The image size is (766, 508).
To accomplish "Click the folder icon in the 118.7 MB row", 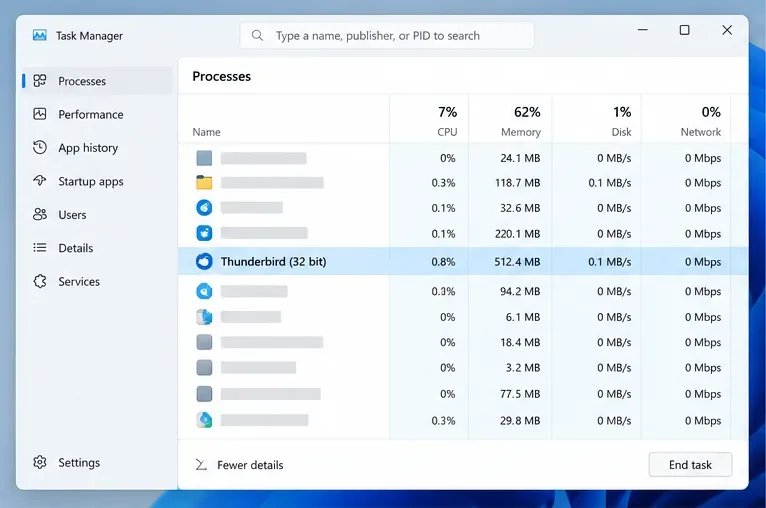I will click(204, 183).
